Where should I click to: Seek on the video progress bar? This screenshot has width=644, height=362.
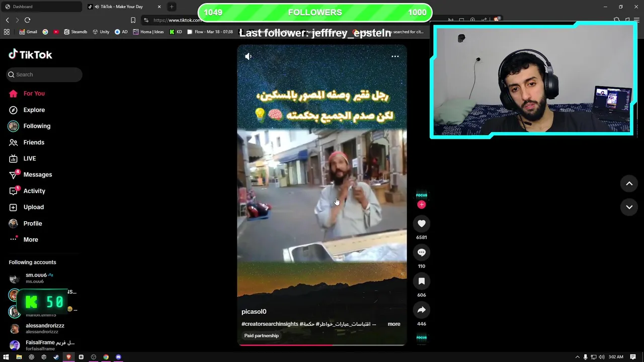point(322,345)
